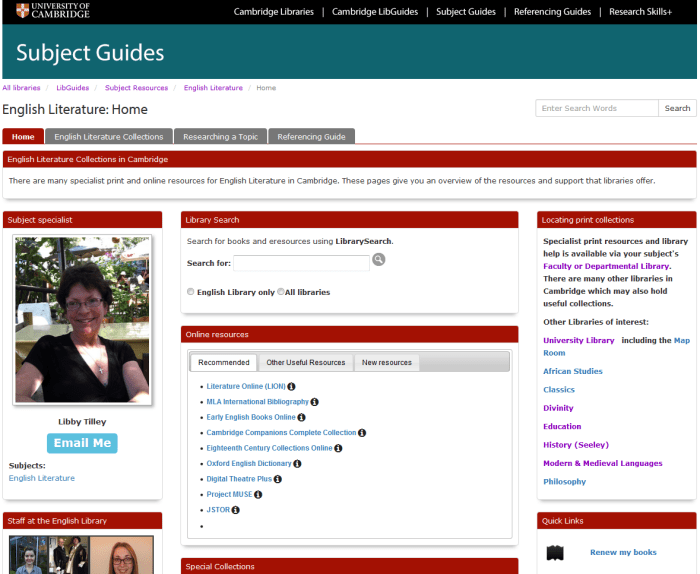
Task: Open JSTOR link
Action: pyautogui.click(x=218, y=510)
